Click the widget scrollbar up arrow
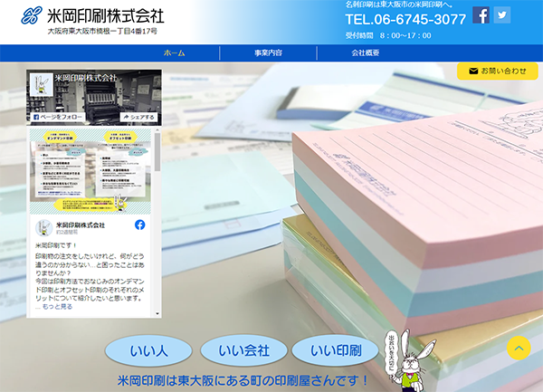Image resolution: width=543 pixels, height=392 pixels. click(157, 130)
